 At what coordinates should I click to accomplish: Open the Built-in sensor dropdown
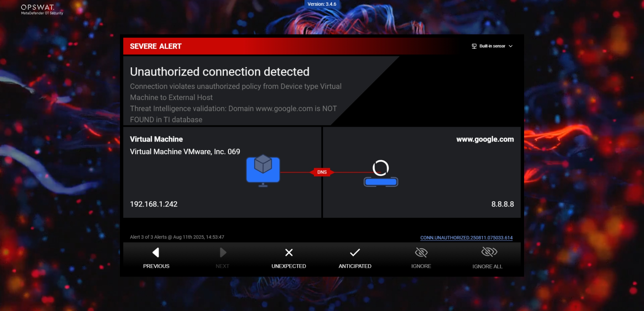click(492, 46)
